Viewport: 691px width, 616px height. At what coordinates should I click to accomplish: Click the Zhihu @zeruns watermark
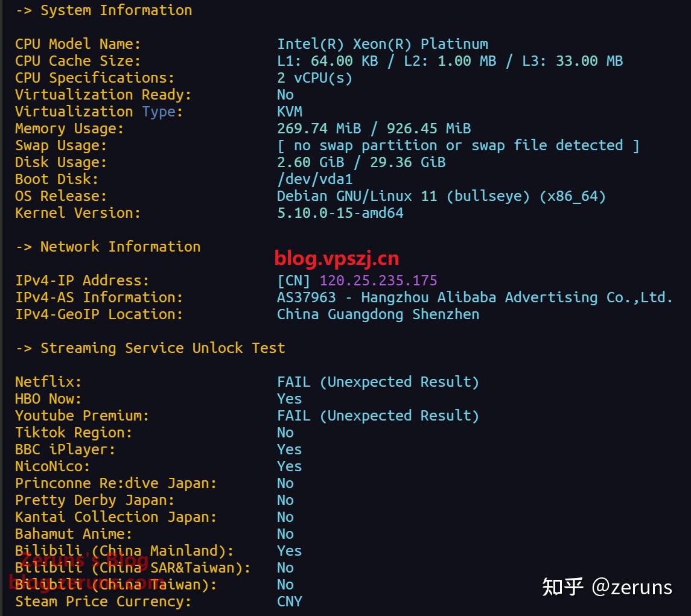click(x=607, y=586)
